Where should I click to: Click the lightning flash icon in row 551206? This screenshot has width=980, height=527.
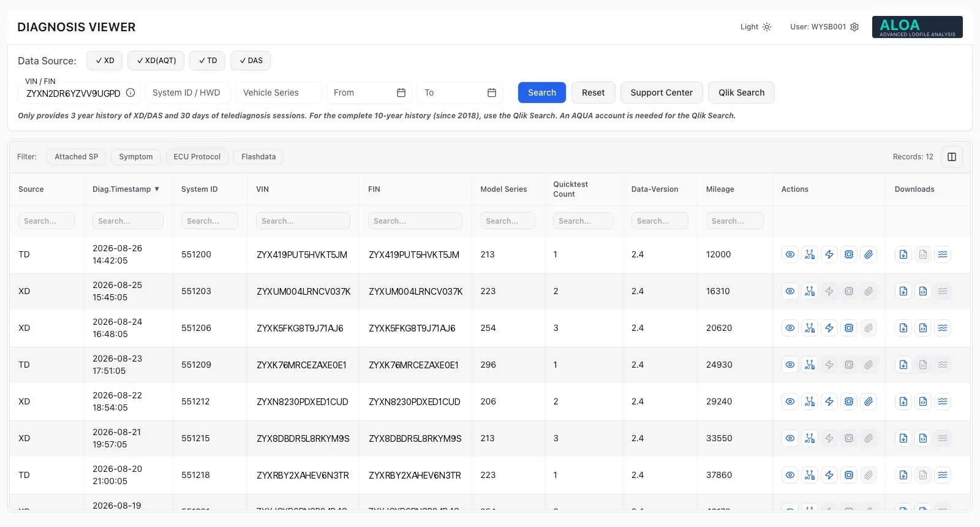(829, 328)
